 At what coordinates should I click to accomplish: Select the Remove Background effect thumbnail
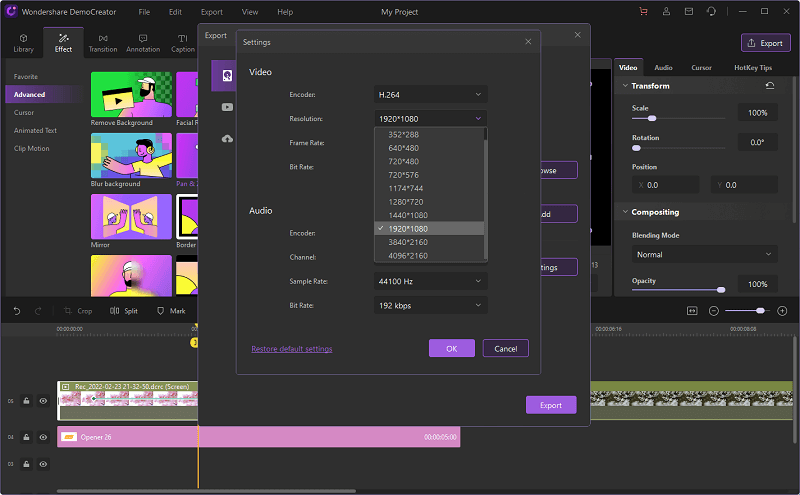pos(131,95)
